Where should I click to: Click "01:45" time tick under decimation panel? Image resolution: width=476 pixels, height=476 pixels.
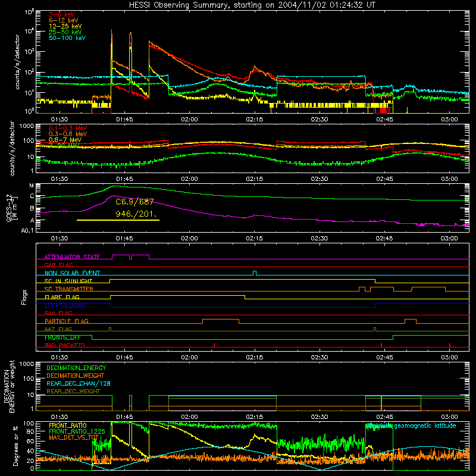(124, 417)
